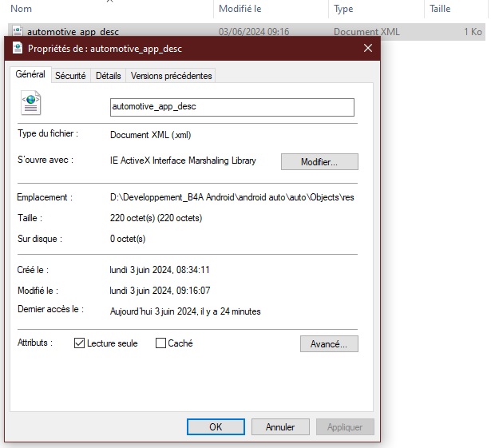The height and width of the screenshot is (448, 491).
Task: Click 'IE ActiveX Interface Marshaling Library' text
Action: (183, 161)
